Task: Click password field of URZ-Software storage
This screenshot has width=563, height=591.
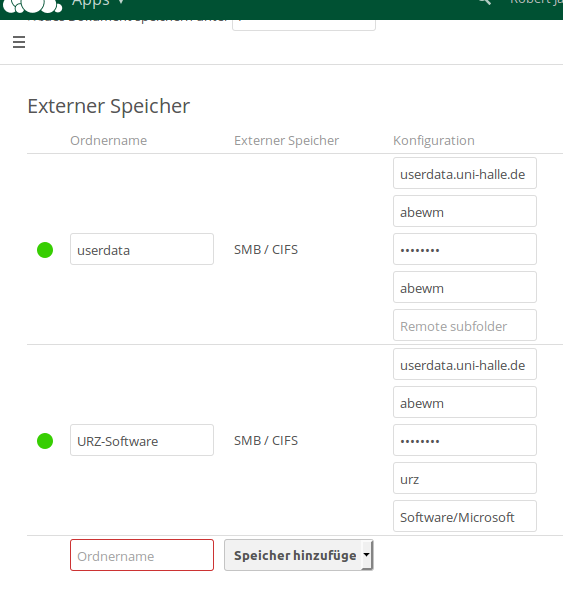Action: [x=465, y=440]
